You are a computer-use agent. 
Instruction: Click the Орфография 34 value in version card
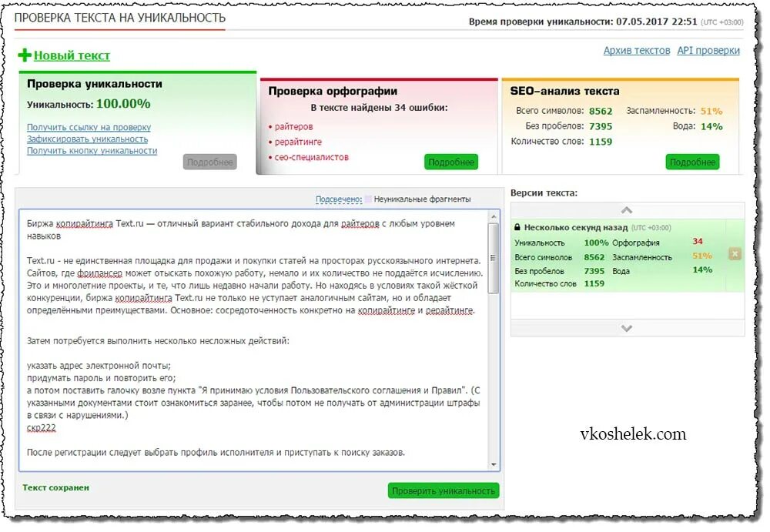coord(698,241)
